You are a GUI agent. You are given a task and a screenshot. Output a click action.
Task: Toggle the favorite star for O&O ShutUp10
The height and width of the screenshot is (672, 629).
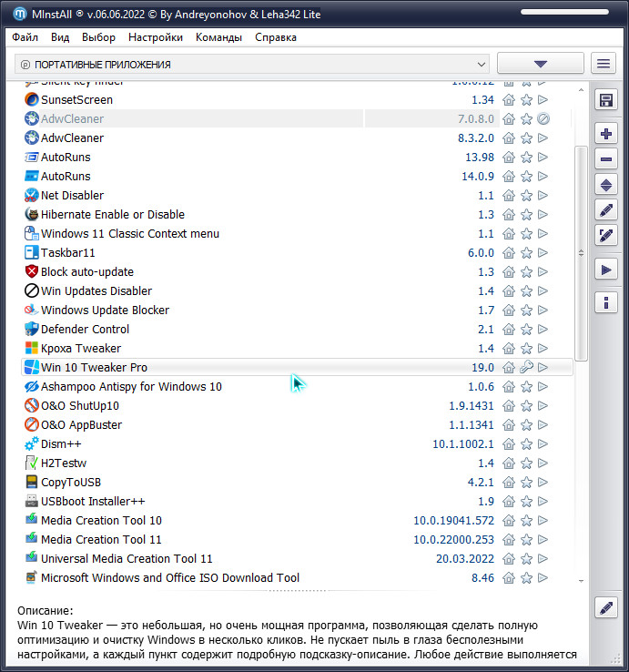coord(526,406)
